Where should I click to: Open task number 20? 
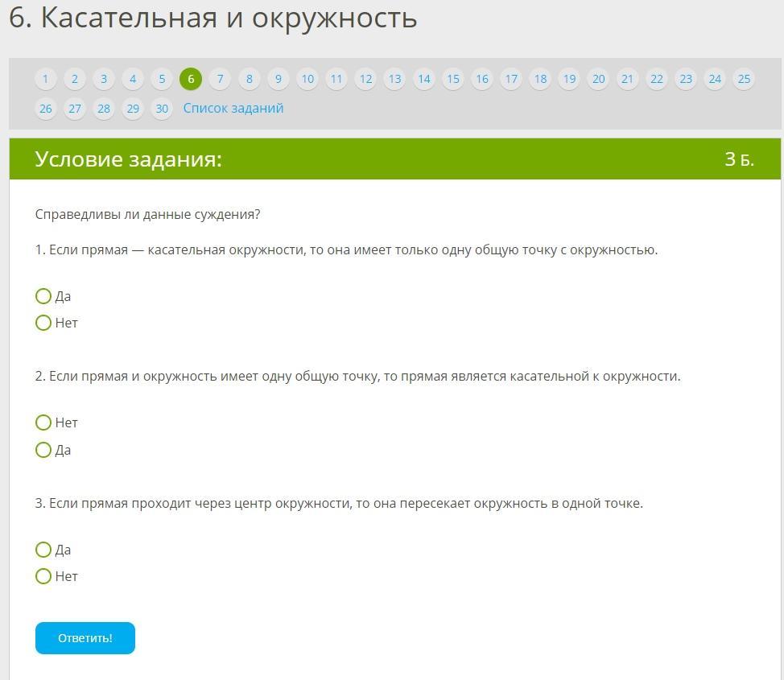point(599,79)
